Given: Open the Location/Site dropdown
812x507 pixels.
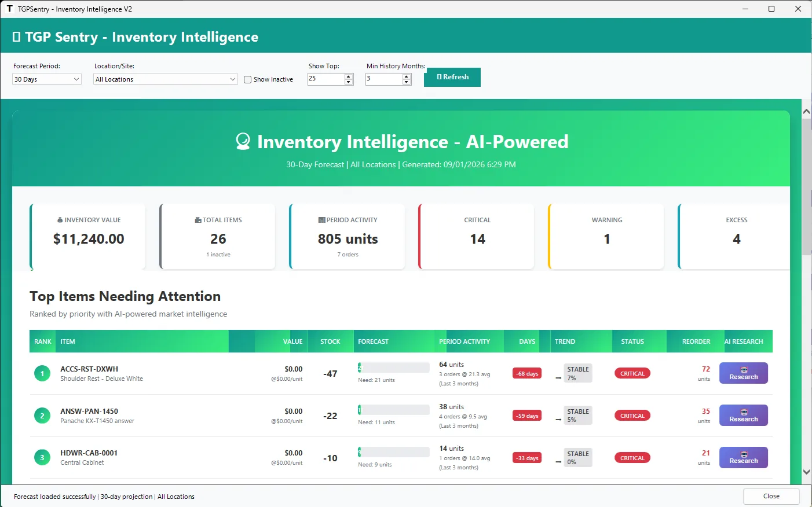Looking at the screenshot, I should click(x=166, y=79).
